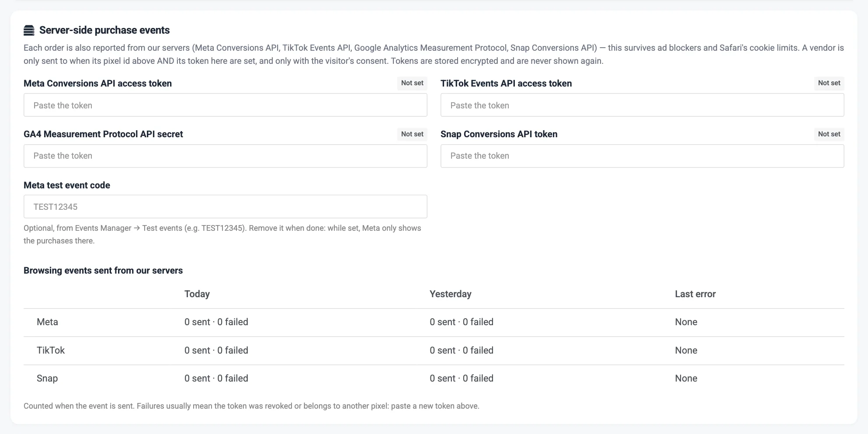Click the Last error column header
The height and width of the screenshot is (434, 868).
[x=695, y=294]
